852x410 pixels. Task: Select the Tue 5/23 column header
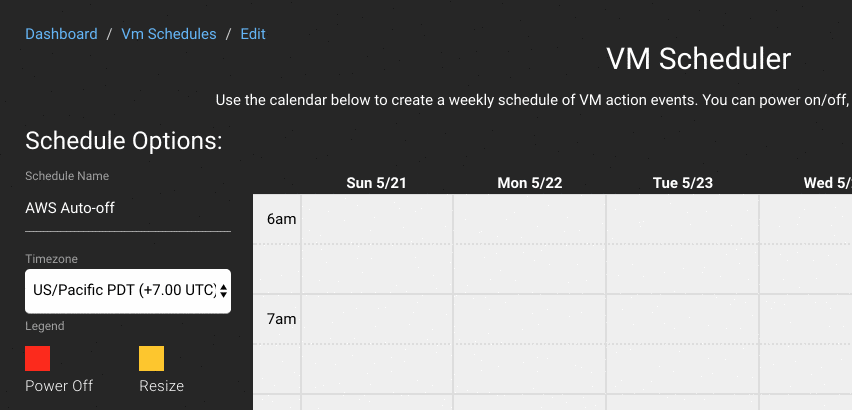point(682,183)
